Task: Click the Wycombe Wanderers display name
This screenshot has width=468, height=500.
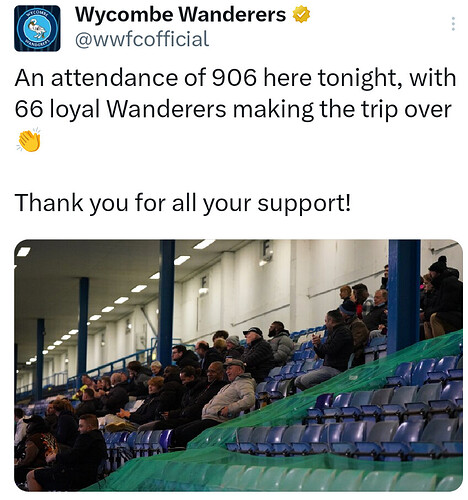Action: [180, 14]
